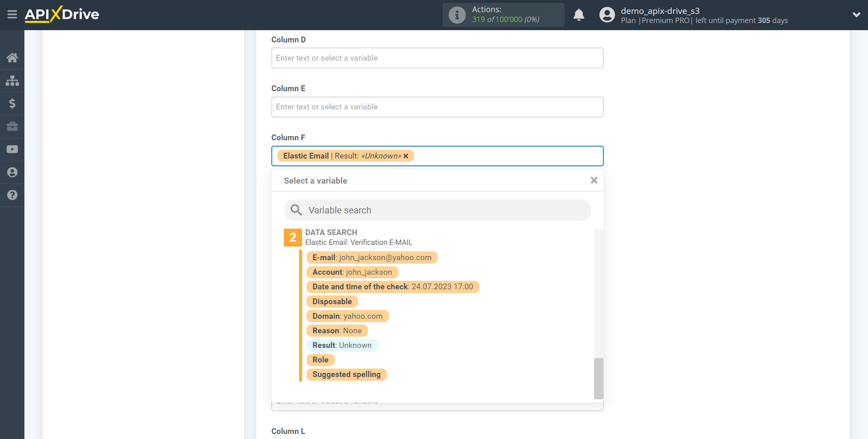Open the profile sidebar icon
This screenshot has height=439, width=868.
pos(12,172)
